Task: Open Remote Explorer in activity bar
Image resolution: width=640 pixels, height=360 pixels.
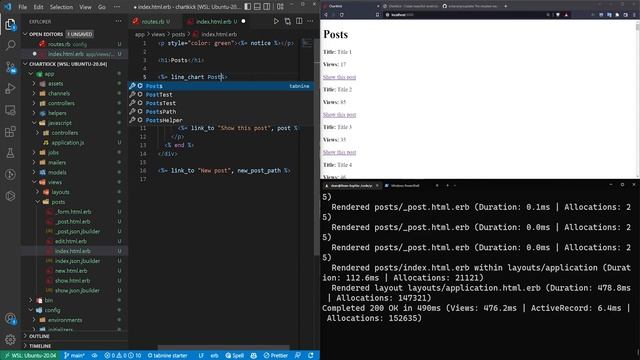Action: tap(10, 110)
